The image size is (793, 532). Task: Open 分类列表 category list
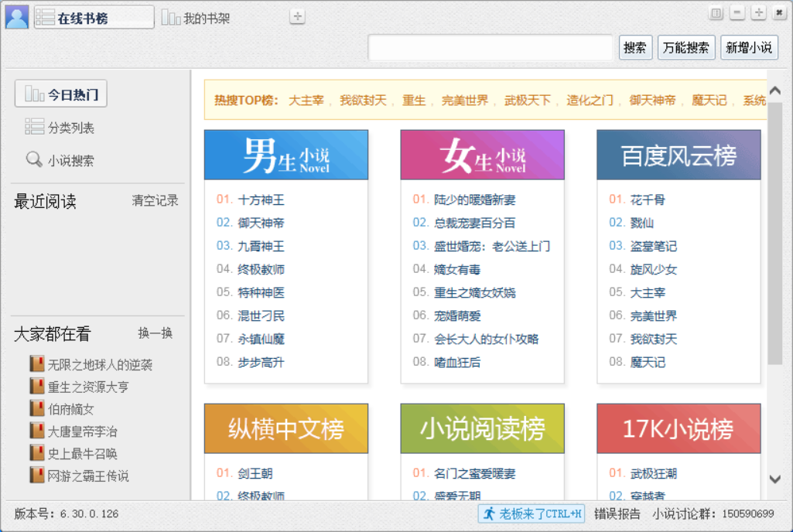click(70, 128)
